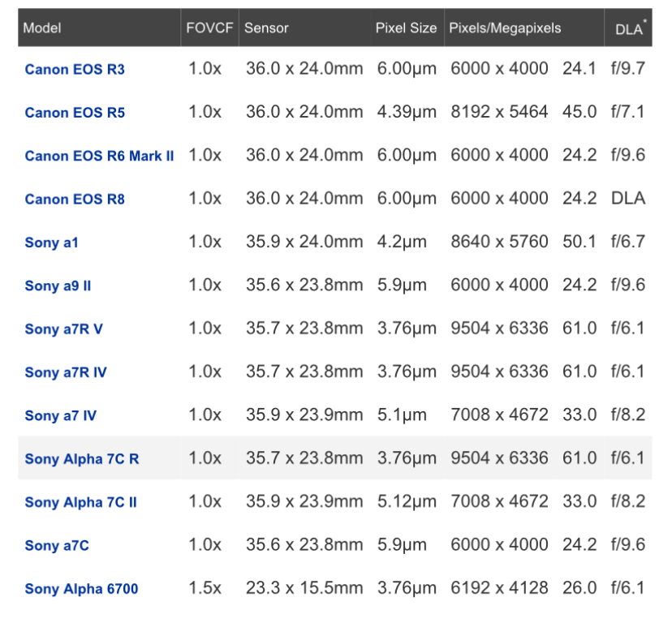The width and height of the screenshot is (672, 623).
Task: Click f/9.7 in Canon EOS R3 row
Action: tap(628, 69)
